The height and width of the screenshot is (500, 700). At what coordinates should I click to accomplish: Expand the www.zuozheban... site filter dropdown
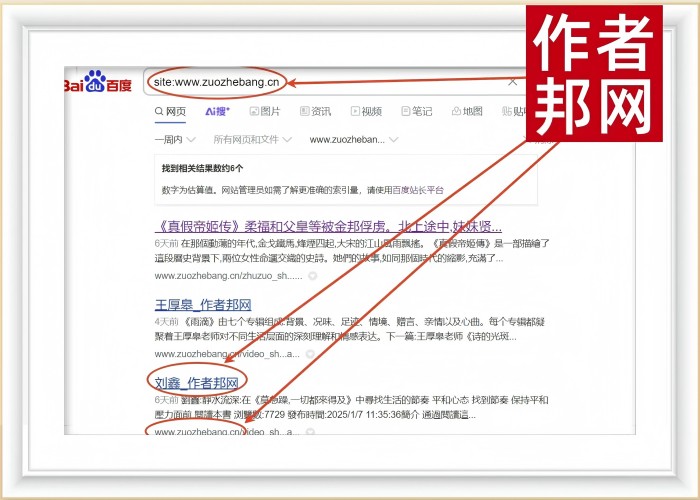353,140
